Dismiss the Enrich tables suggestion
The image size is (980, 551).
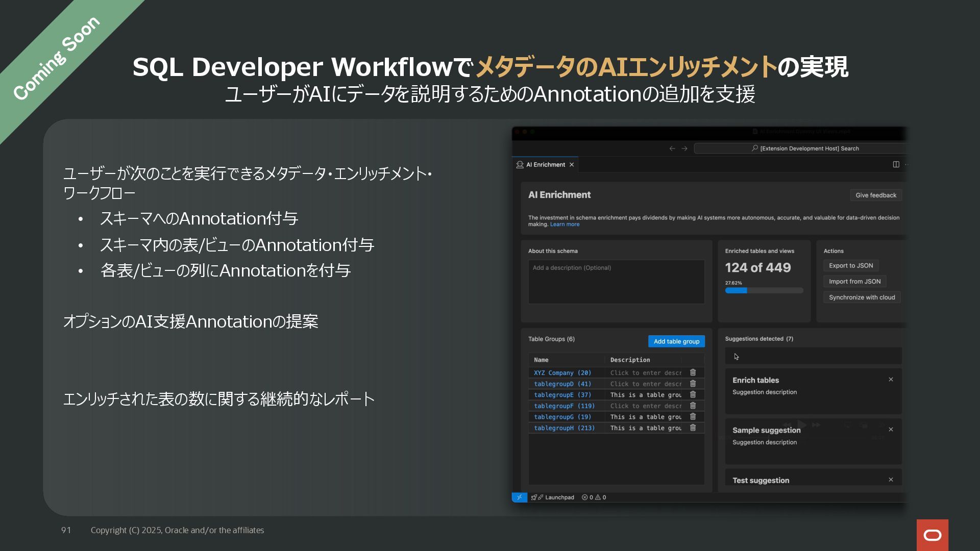coord(891,380)
